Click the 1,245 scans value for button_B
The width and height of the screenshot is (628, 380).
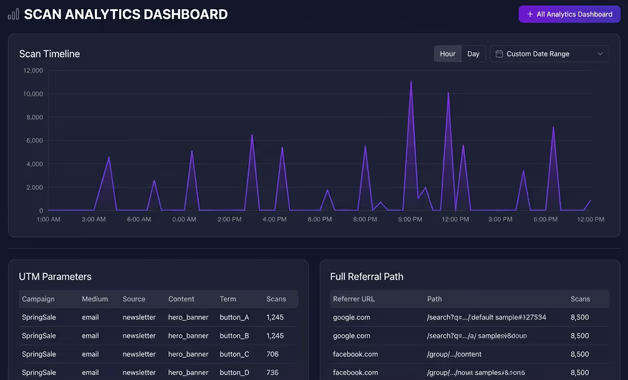(275, 336)
